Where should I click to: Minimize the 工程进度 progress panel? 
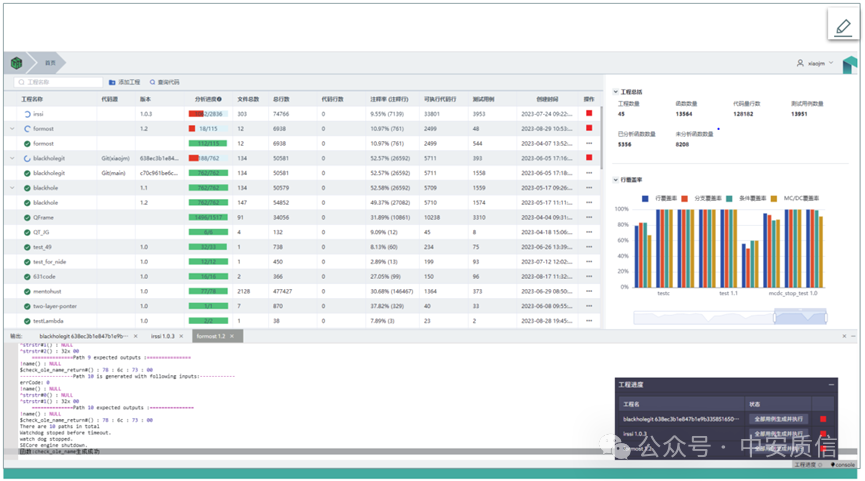coord(831,384)
